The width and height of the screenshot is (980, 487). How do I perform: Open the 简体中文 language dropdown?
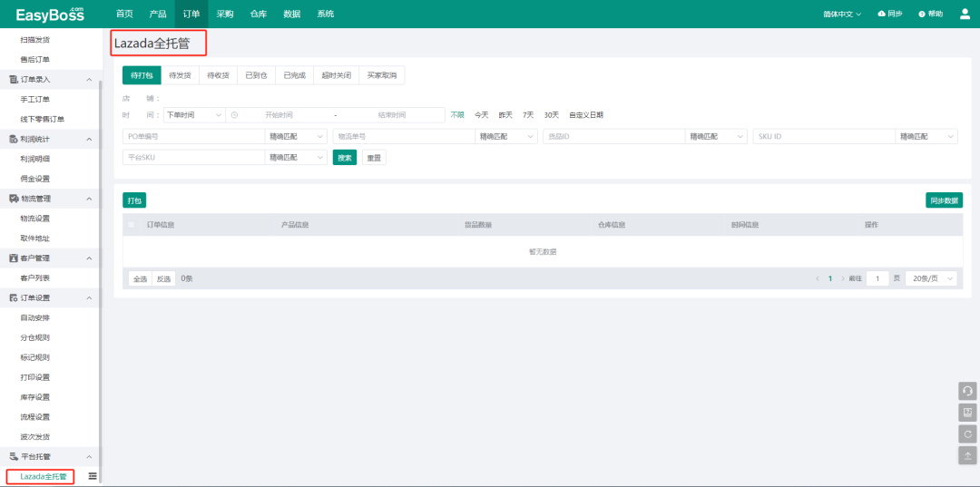[x=842, y=14]
